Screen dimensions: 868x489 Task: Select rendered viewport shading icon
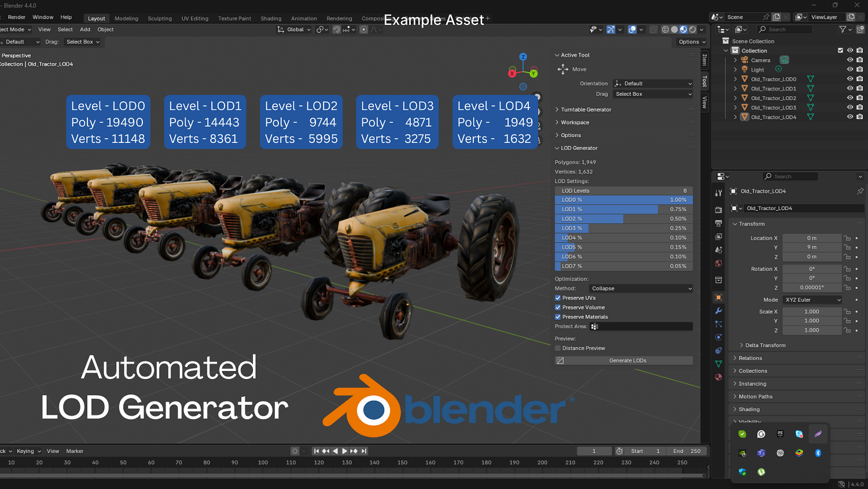coord(692,30)
